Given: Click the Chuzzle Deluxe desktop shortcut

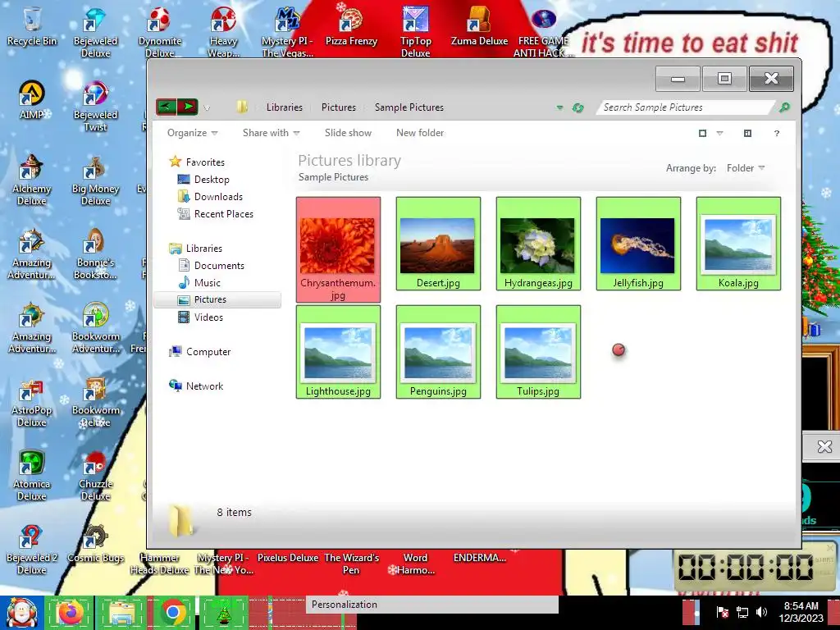Looking at the screenshot, I should tap(95, 476).
